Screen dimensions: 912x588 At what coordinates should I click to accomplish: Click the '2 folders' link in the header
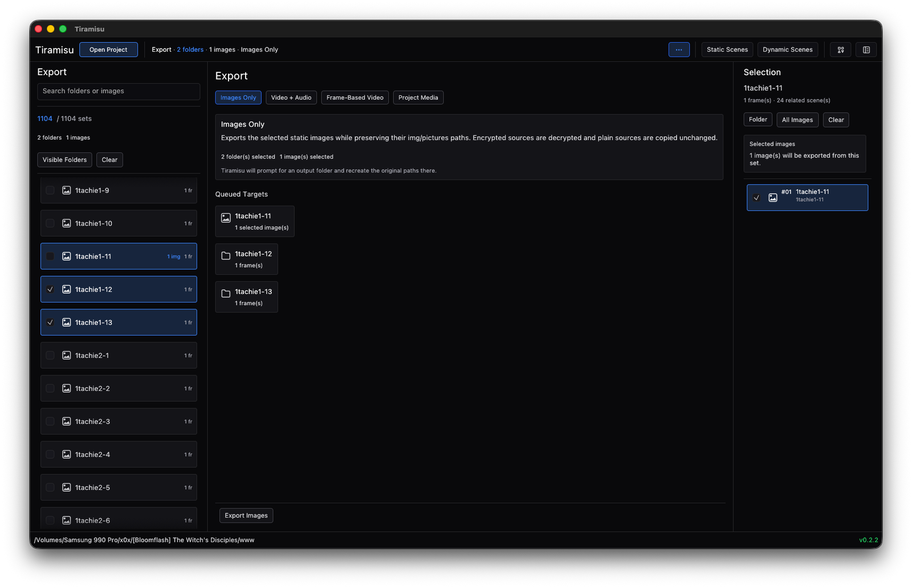(190, 50)
